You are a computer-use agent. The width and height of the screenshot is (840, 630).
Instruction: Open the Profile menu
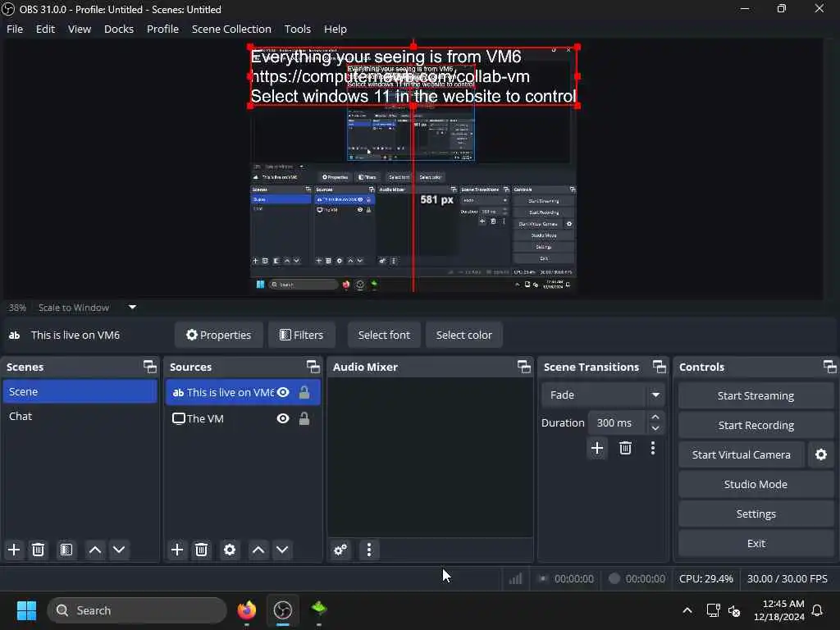click(x=163, y=29)
